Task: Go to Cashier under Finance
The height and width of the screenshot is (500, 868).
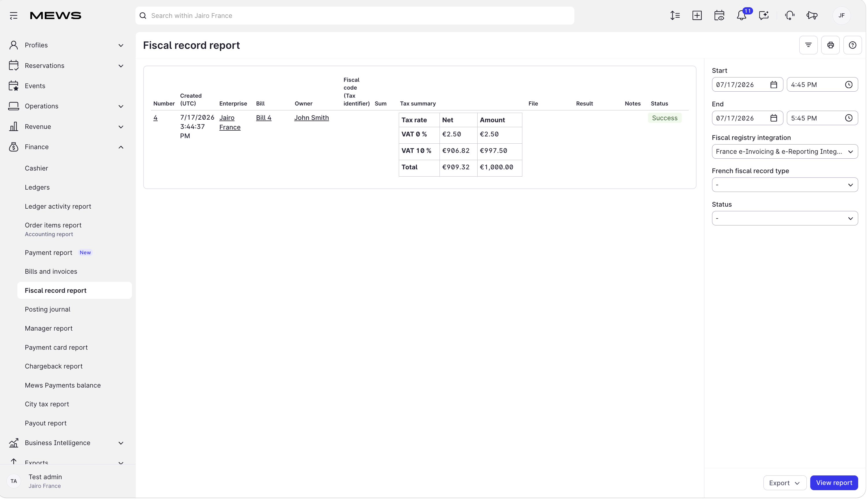Action: [36, 168]
